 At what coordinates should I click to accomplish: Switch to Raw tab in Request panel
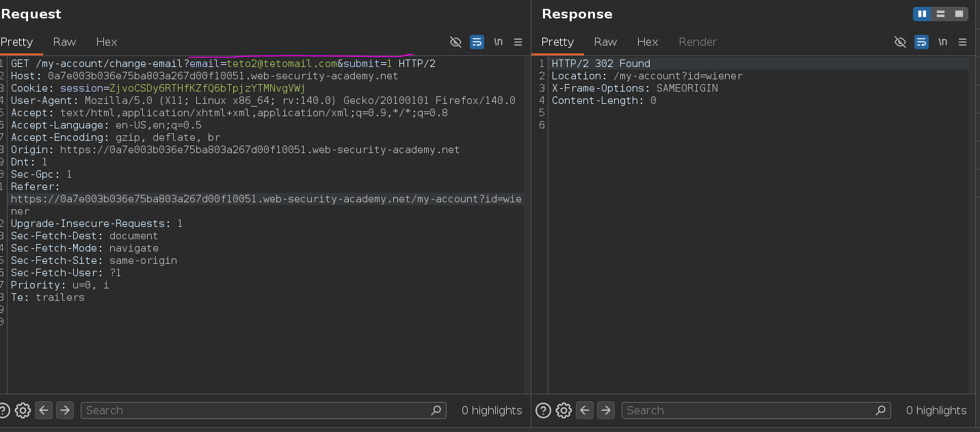[64, 42]
